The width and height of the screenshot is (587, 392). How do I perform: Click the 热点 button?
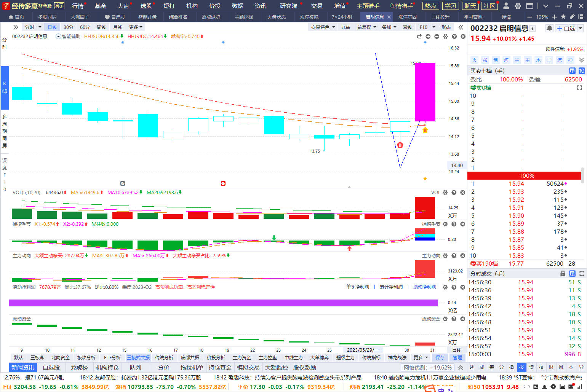click(431, 6)
